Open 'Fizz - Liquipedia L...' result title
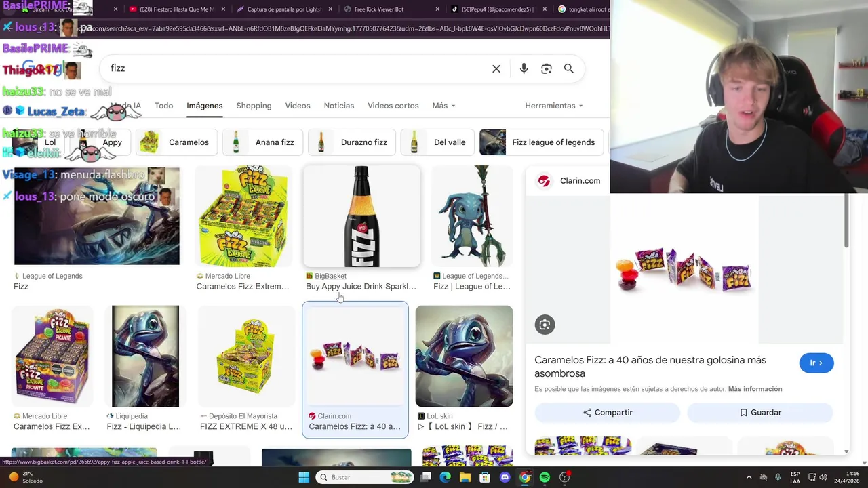This screenshot has width=868, height=488. [144, 426]
